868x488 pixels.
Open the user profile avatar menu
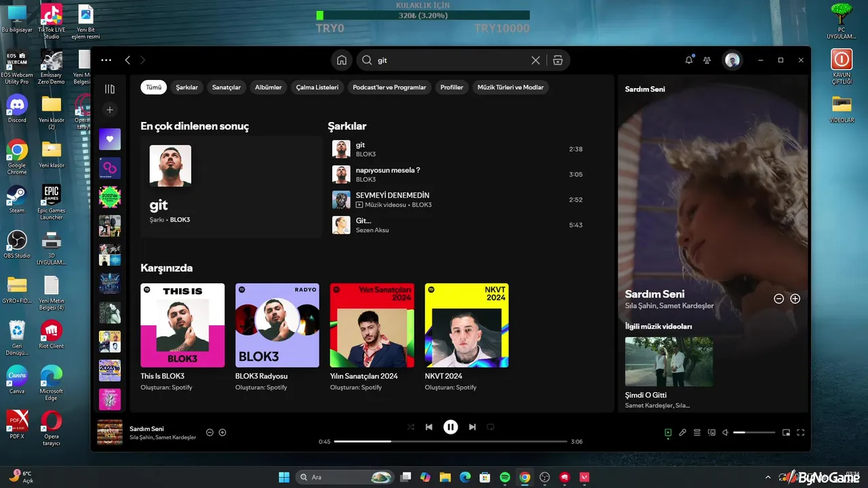point(732,60)
